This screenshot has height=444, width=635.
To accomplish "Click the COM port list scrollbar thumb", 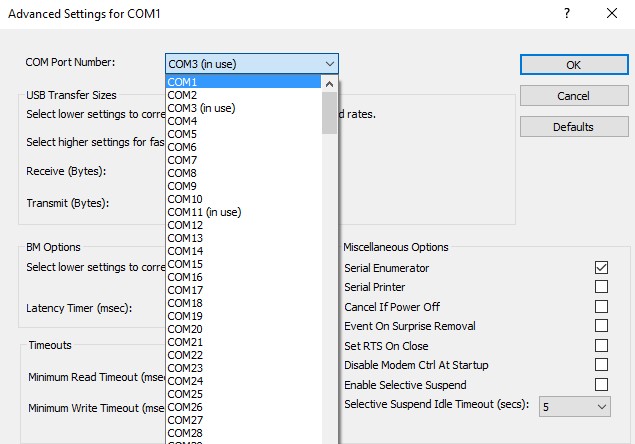I will [x=330, y=112].
